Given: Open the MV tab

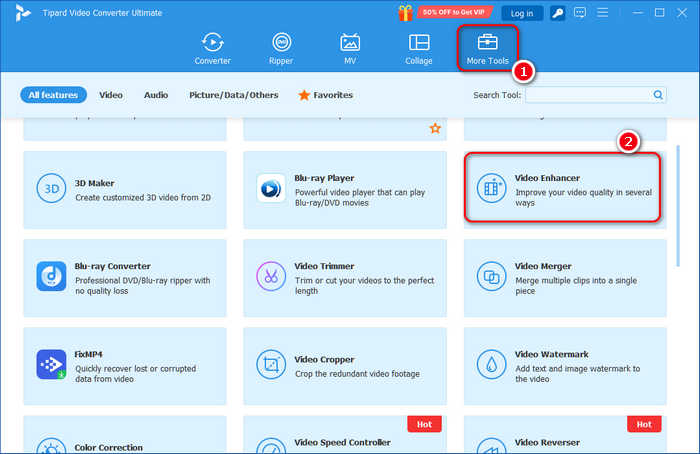Looking at the screenshot, I should pyautogui.click(x=350, y=49).
